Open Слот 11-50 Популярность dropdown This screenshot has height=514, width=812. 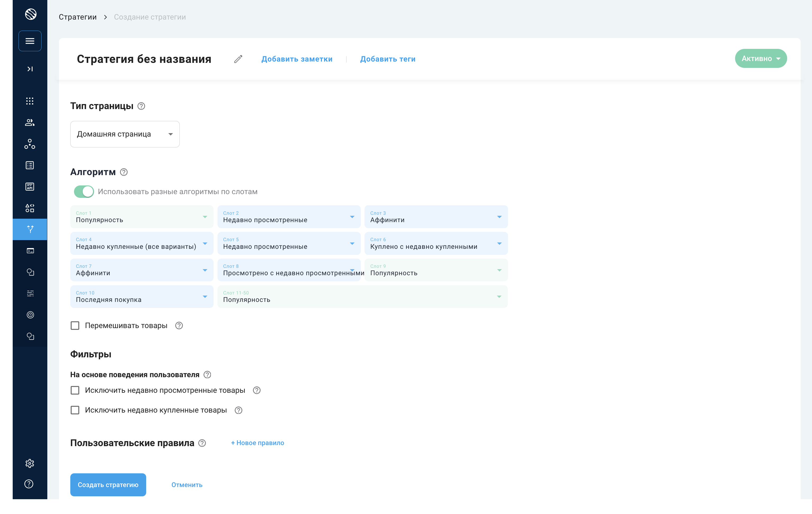[362, 297]
